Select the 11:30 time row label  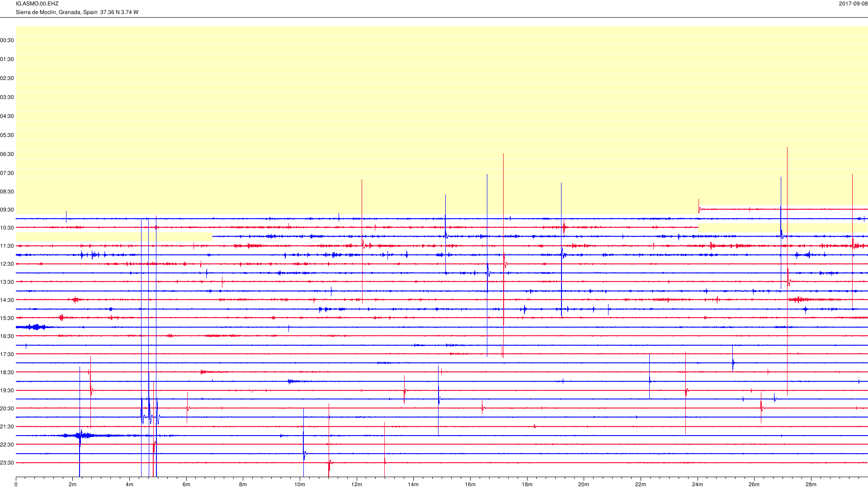pyautogui.click(x=7, y=246)
